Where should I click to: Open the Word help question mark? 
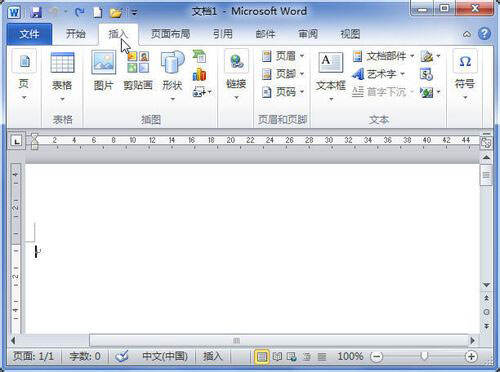coord(484,34)
